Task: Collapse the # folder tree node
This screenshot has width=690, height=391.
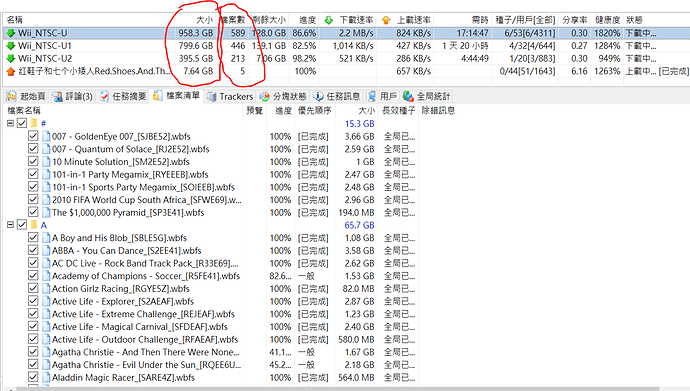Action: pyautogui.click(x=10, y=124)
